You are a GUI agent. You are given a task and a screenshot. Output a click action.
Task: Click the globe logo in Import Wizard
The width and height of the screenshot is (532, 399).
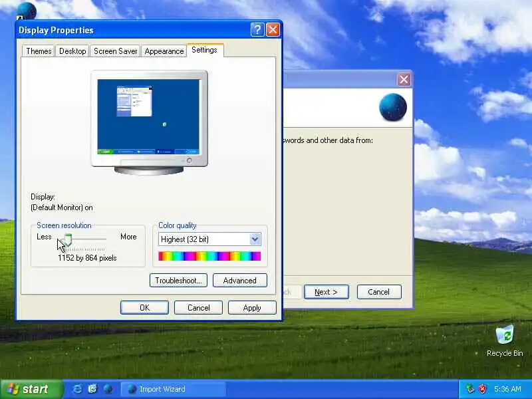(x=393, y=107)
